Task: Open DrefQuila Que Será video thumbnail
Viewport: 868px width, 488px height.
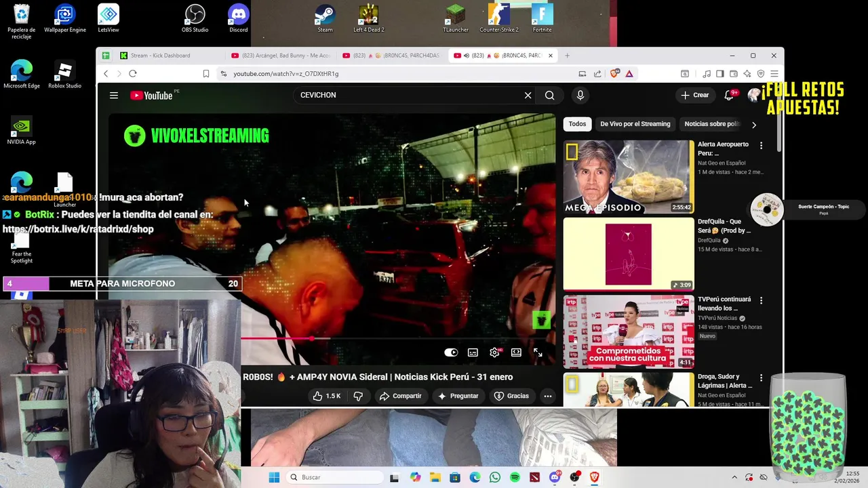Action: (x=629, y=254)
